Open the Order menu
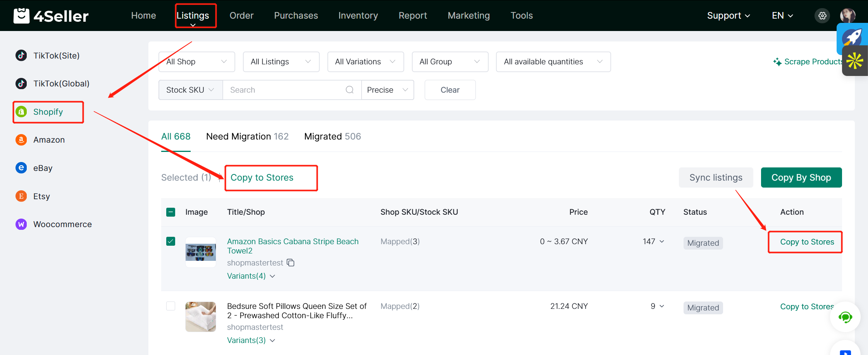Image resolution: width=868 pixels, height=355 pixels. coord(241,16)
